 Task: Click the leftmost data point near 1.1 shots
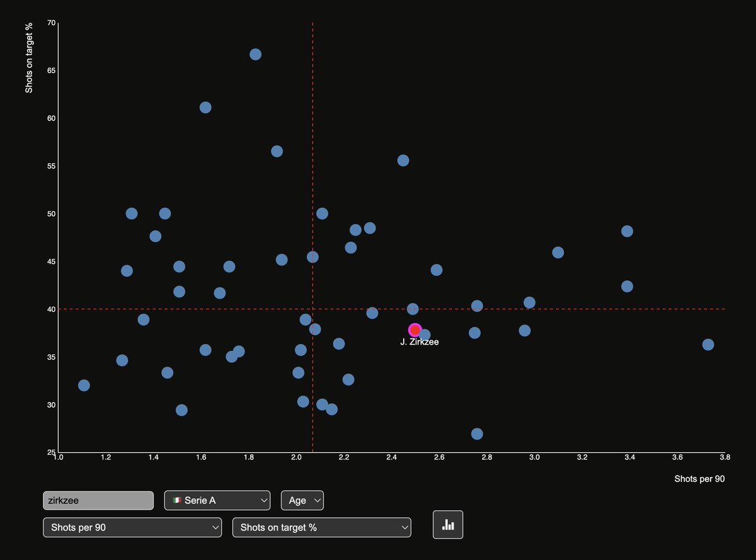point(84,385)
